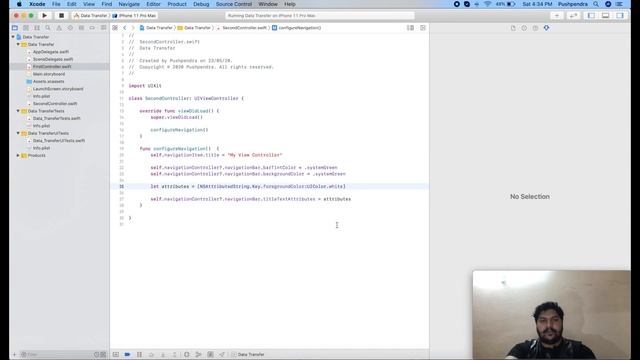Go back in editor history
This screenshot has height=360, width=640.
point(124,28)
